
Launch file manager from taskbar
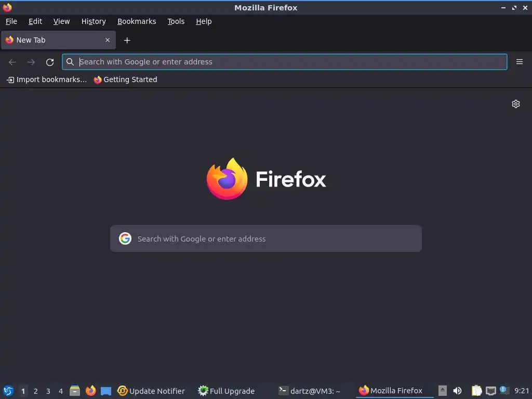tap(75, 391)
